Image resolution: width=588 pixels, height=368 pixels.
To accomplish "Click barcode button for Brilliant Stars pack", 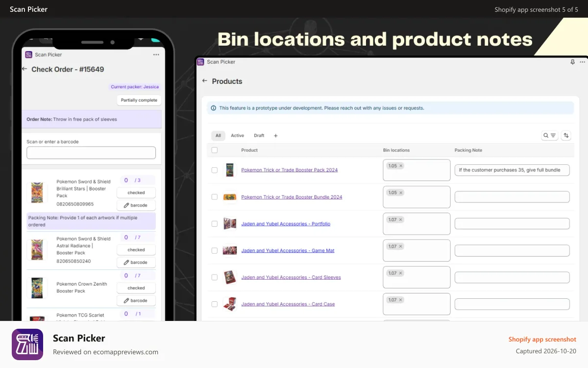I will (136, 205).
